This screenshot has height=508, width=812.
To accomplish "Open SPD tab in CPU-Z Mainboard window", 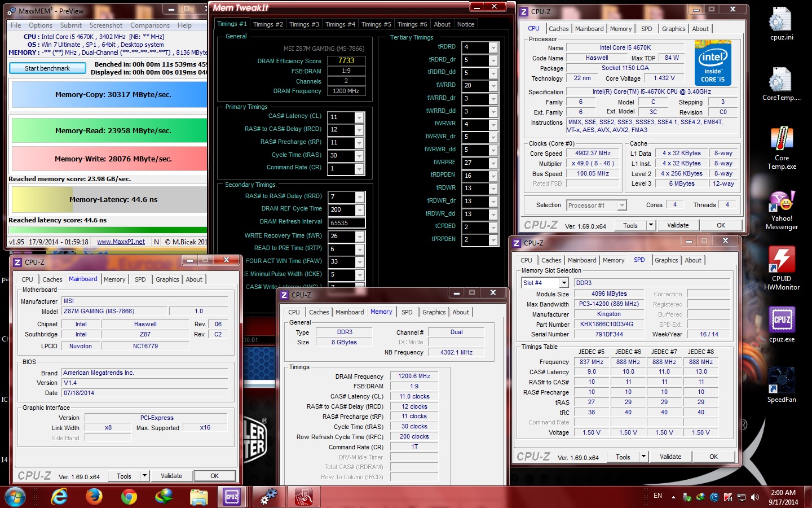I will pos(140,279).
